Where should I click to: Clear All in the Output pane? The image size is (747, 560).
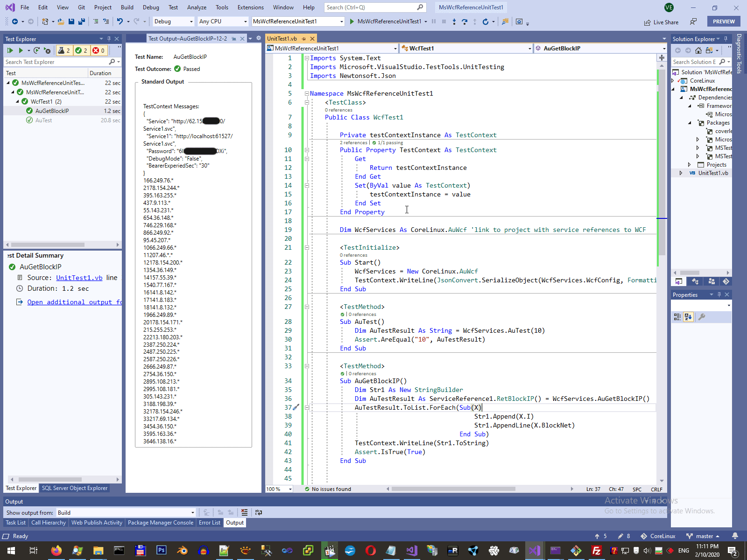click(x=244, y=512)
